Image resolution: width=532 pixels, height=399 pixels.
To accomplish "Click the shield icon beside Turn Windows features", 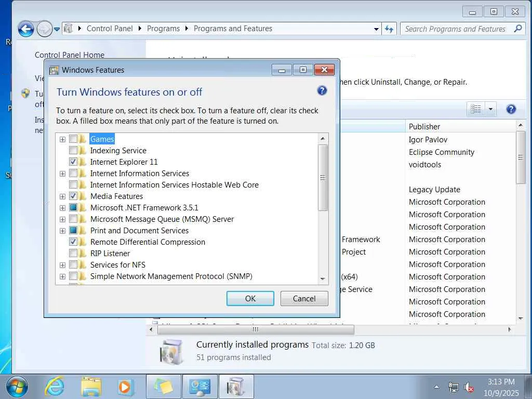I will coord(25,93).
